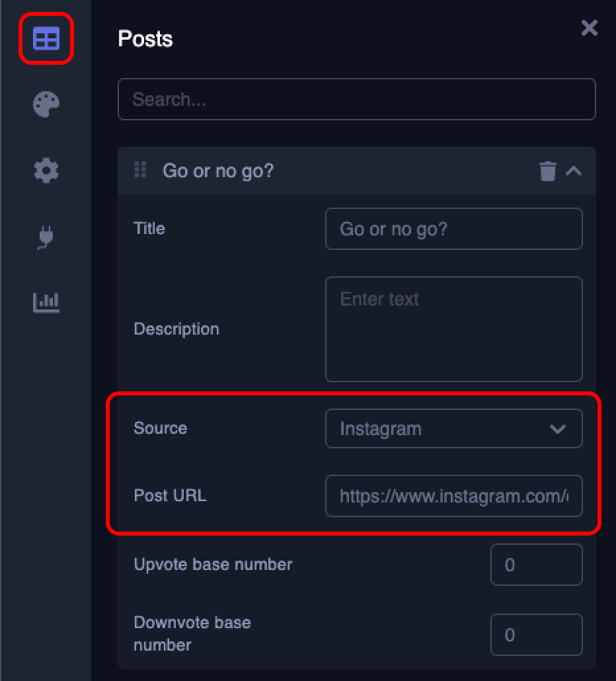Click the 'Go or no go?' post header title
The image size is (616, 681).
tap(218, 171)
